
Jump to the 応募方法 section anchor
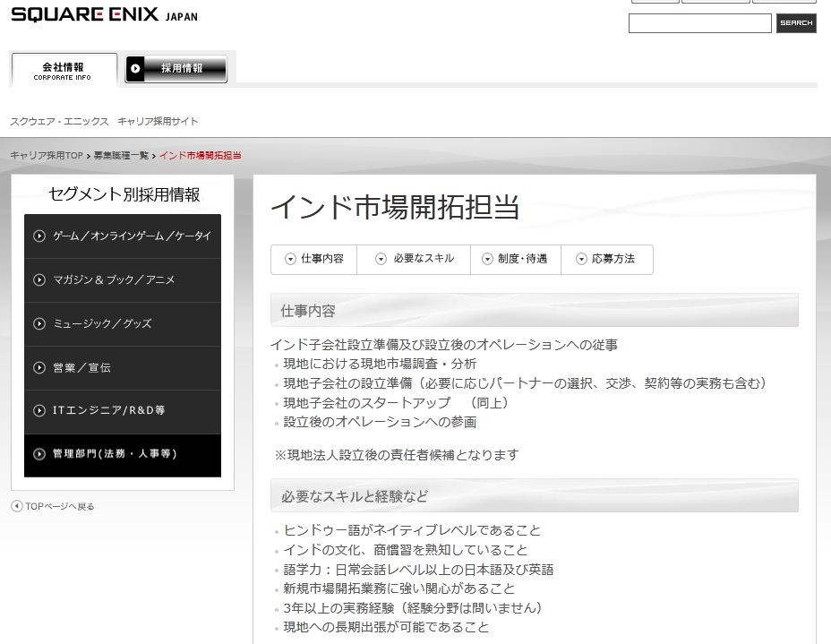(x=607, y=259)
